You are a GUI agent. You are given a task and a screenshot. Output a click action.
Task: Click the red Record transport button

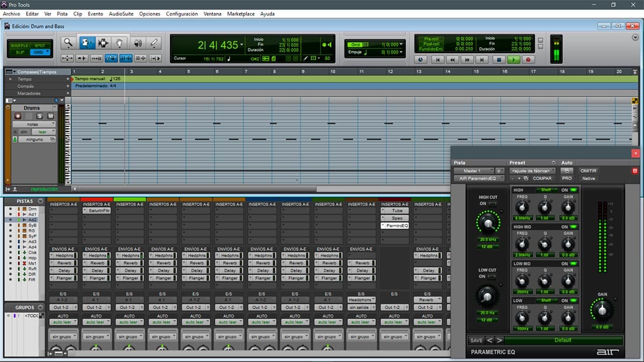(x=528, y=60)
